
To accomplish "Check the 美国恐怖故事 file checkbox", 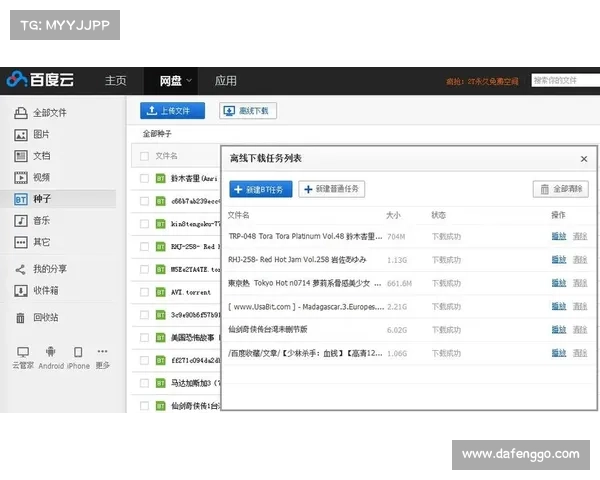I will click(144, 338).
